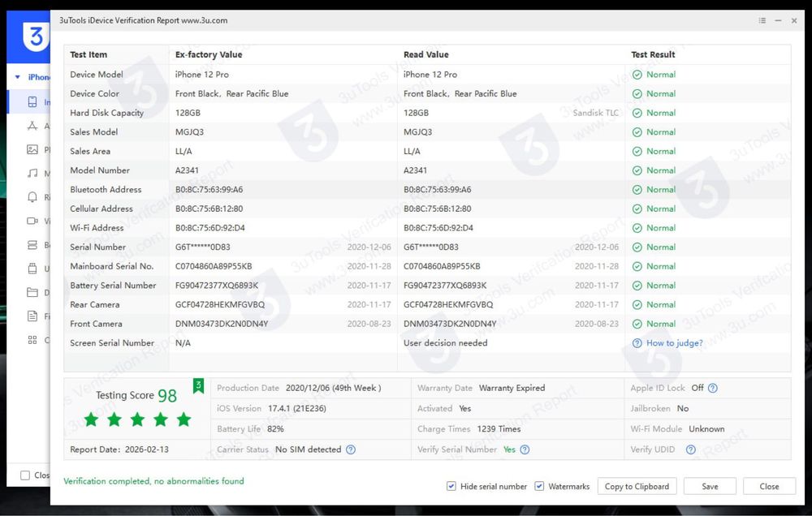Minimize the verification report window
The width and height of the screenshot is (812, 516).
point(778,21)
